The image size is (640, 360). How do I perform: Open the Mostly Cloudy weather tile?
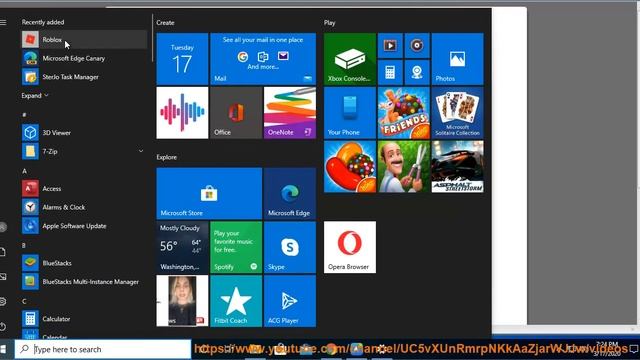pyautogui.click(x=182, y=247)
